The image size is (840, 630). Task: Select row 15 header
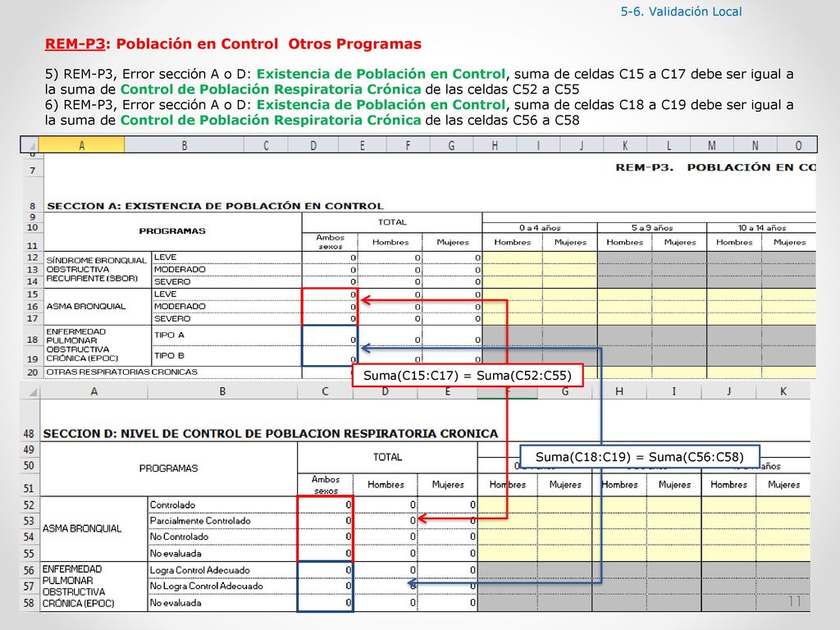coord(32,294)
